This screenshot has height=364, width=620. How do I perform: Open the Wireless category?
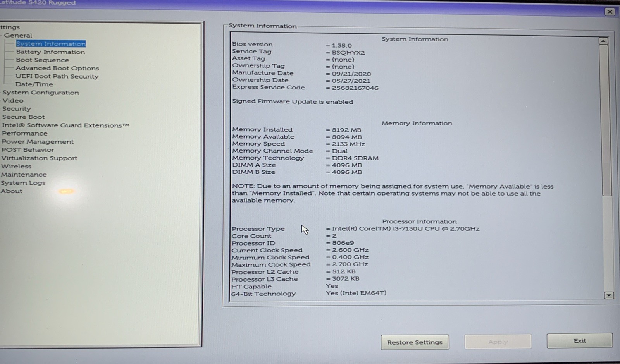[16, 167]
